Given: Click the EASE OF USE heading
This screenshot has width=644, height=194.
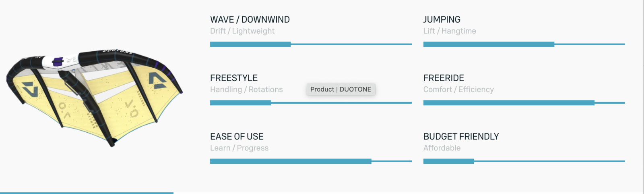Looking at the screenshot, I should (x=237, y=136).
